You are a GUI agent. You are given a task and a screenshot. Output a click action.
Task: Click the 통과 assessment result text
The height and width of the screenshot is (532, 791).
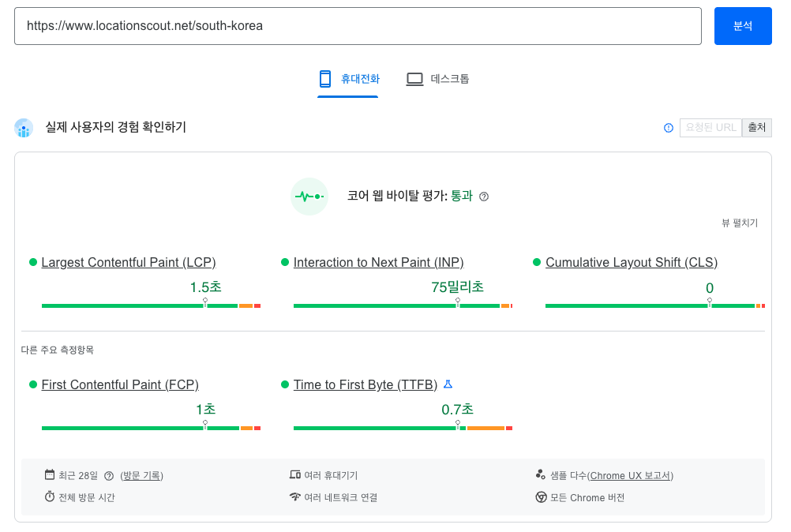[462, 196]
